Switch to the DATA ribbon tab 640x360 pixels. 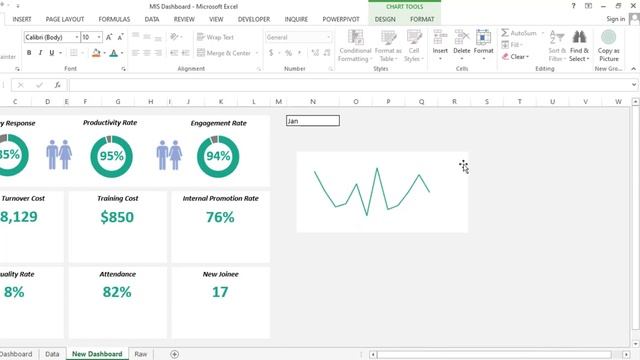point(152,19)
